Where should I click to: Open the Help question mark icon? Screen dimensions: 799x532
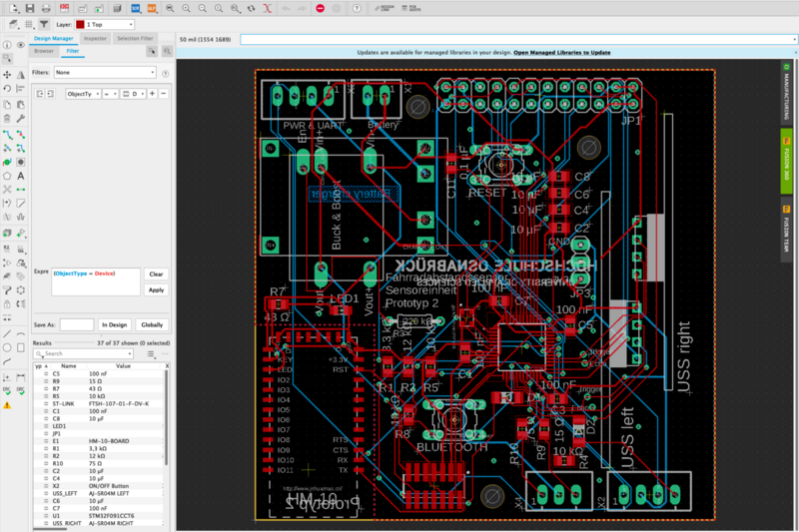(x=357, y=8)
